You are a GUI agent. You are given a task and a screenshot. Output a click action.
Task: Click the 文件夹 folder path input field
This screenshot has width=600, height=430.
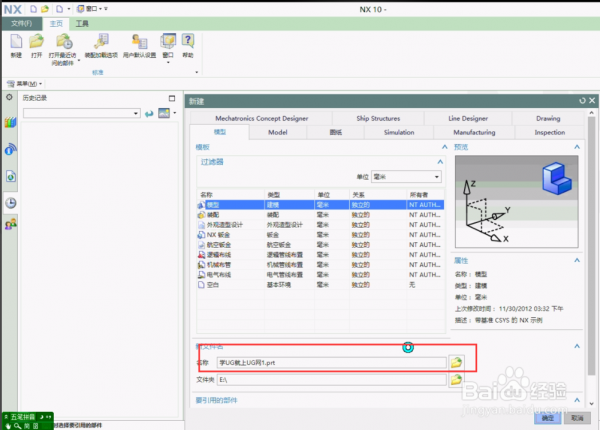331,380
